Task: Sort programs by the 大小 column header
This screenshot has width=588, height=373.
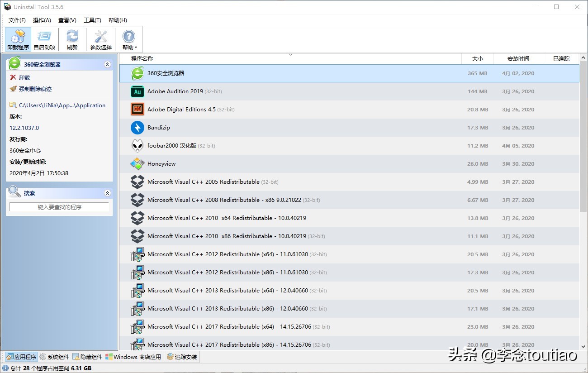Action: (477, 58)
